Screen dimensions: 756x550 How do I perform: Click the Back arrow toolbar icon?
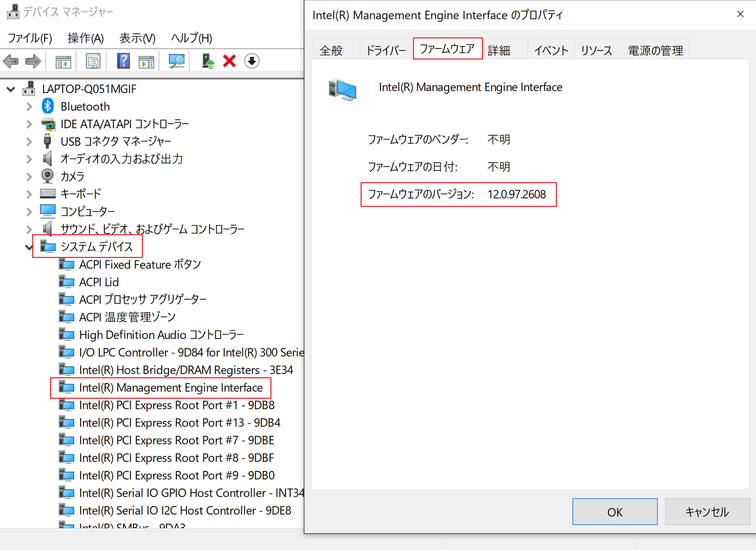pos(11,61)
